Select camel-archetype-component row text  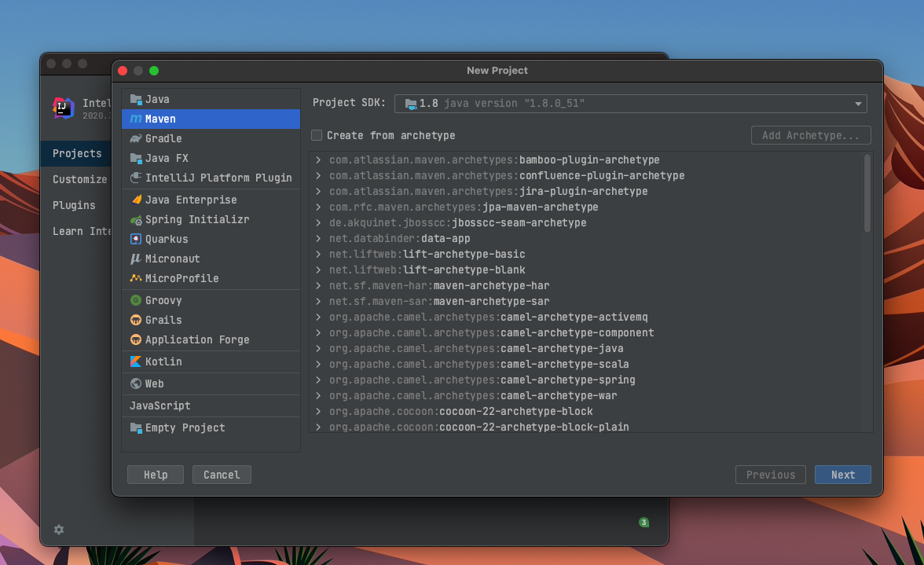(x=492, y=333)
